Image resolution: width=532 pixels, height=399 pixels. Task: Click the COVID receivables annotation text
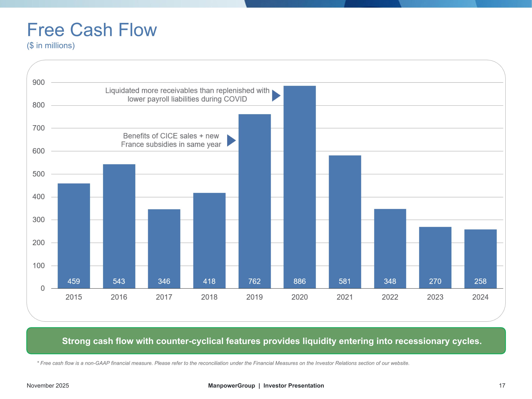point(187,95)
